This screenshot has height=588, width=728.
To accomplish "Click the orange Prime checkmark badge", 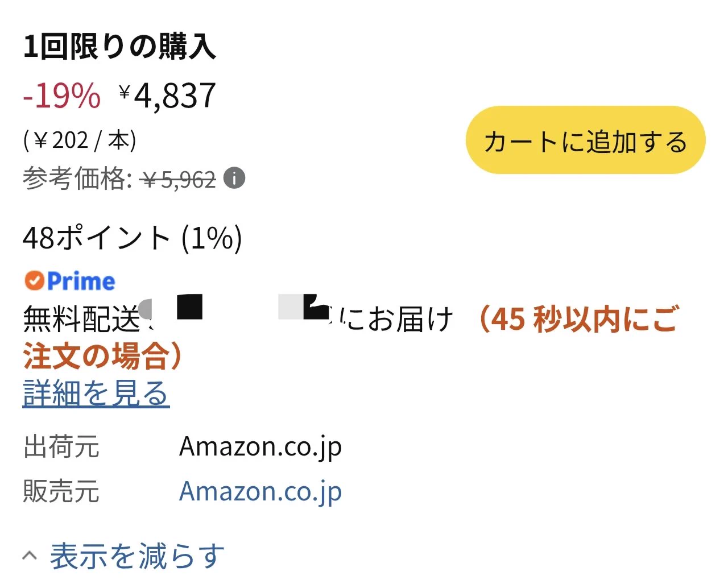I will coord(34,280).
